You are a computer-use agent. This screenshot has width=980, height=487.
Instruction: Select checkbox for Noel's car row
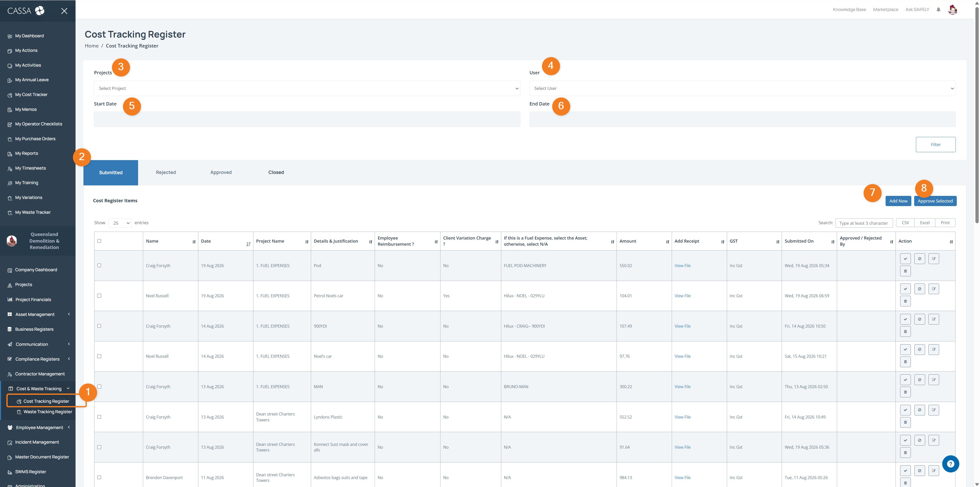tap(99, 356)
